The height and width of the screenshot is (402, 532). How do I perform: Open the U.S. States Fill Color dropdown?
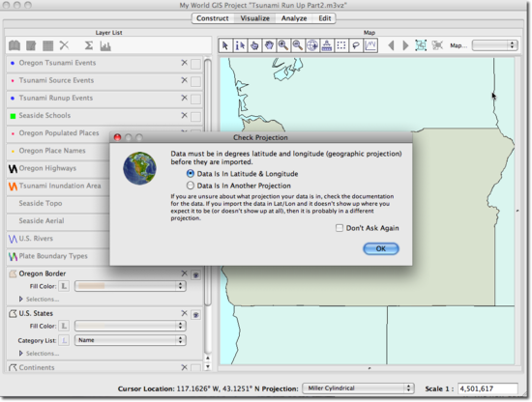pyautogui.click(x=131, y=326)
